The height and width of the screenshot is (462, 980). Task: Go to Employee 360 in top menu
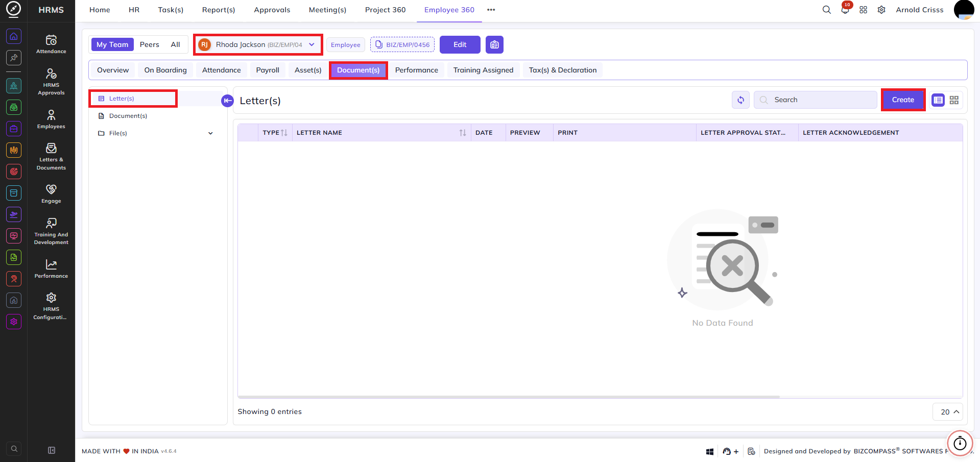coord(449,10)
